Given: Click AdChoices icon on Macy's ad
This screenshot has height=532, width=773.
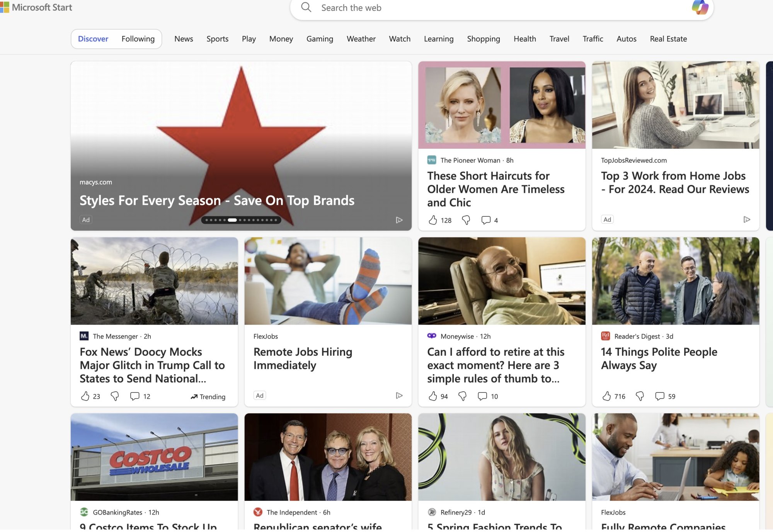Looking at the screenshot, I should point(399,220).
